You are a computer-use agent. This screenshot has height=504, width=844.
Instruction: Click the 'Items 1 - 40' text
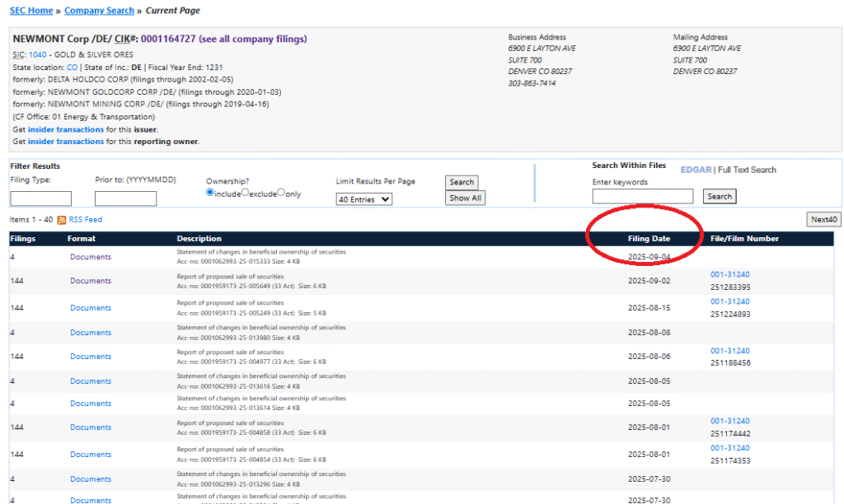coord(31,219)
